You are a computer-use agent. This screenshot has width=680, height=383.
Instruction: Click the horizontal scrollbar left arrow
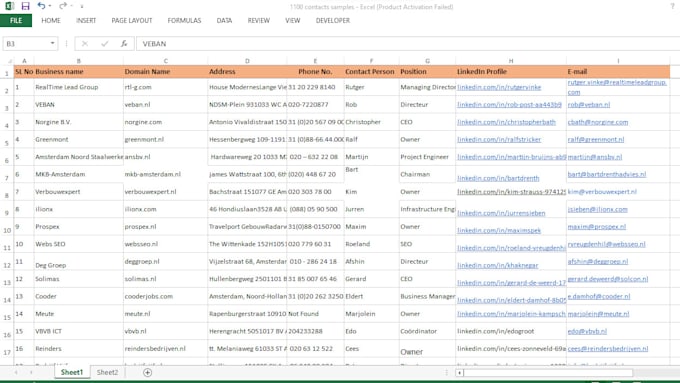[x=459, y=373]
